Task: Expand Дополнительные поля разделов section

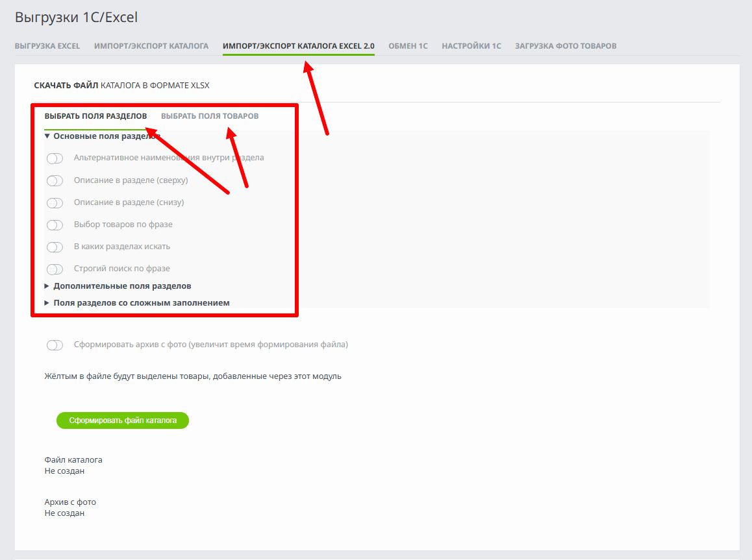Action: tap(118, 286)
